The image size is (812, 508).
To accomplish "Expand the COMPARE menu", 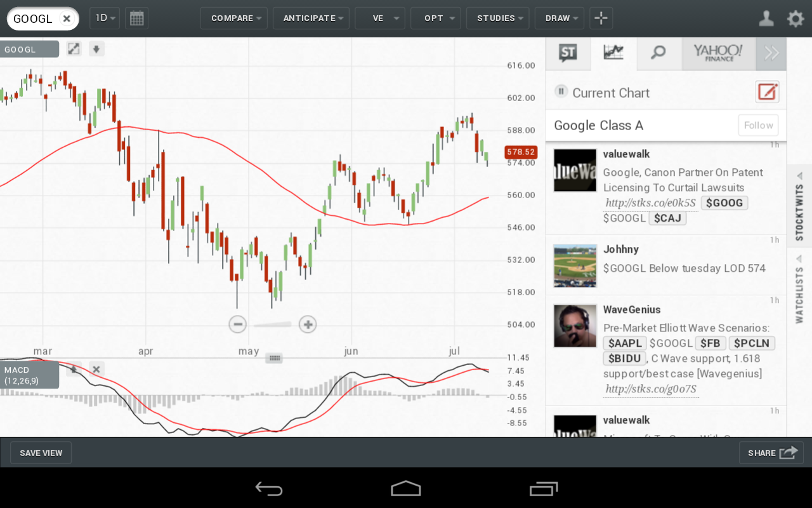I will (x=234, y=18).
